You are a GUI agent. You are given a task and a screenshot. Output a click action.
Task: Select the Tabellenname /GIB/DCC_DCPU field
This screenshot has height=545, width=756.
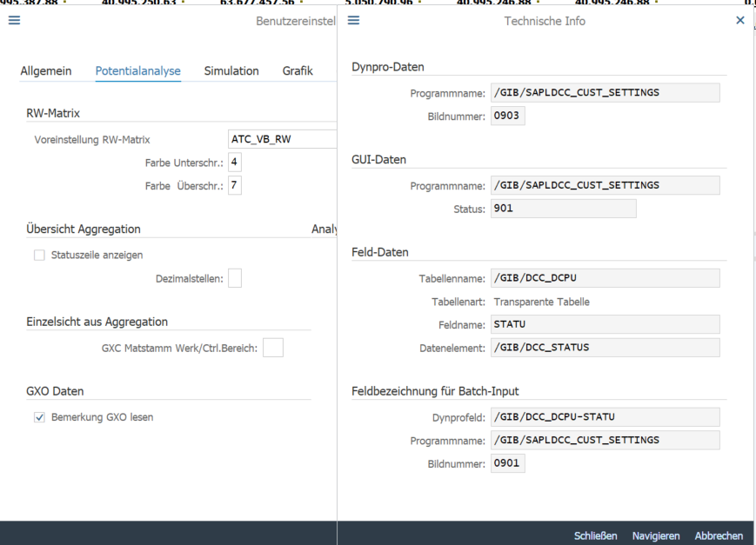(605, 278)
